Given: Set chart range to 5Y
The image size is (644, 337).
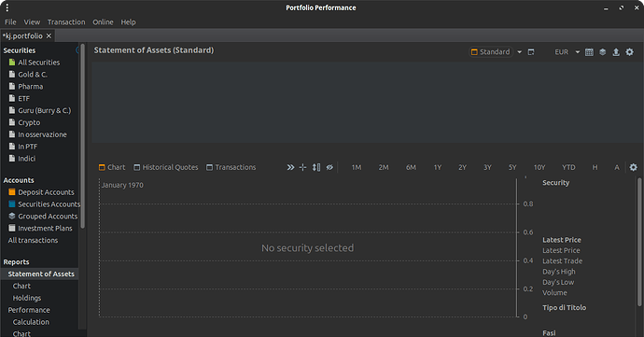Looking at the screenshot, I should coord(512,167).
